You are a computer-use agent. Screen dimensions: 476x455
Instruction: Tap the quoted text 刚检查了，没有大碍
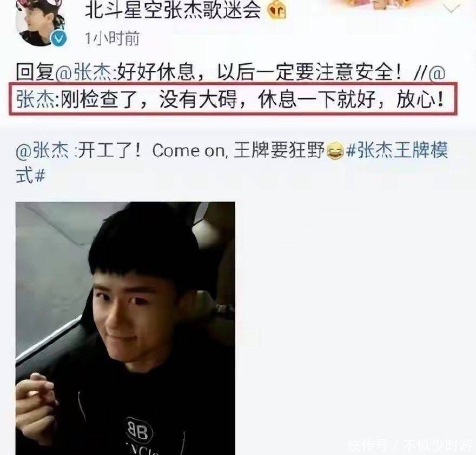coord(148,100)
